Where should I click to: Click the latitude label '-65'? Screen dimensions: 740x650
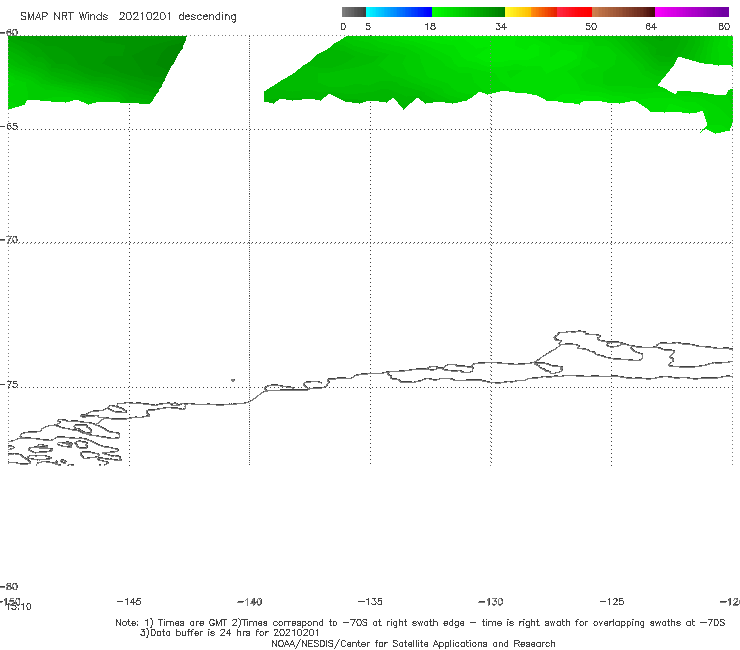tap(9, 127)
